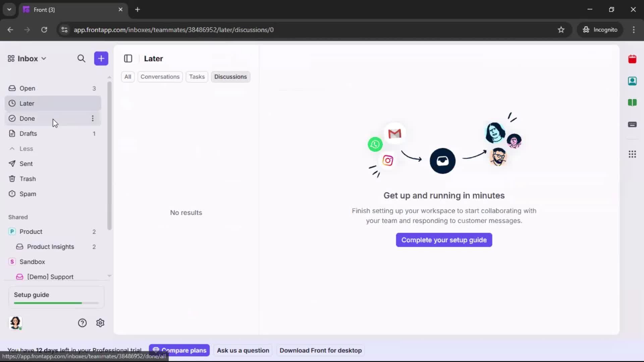Click Ask us a question
The height and width of the screenshot is (362, 644).
pos(243,350)
